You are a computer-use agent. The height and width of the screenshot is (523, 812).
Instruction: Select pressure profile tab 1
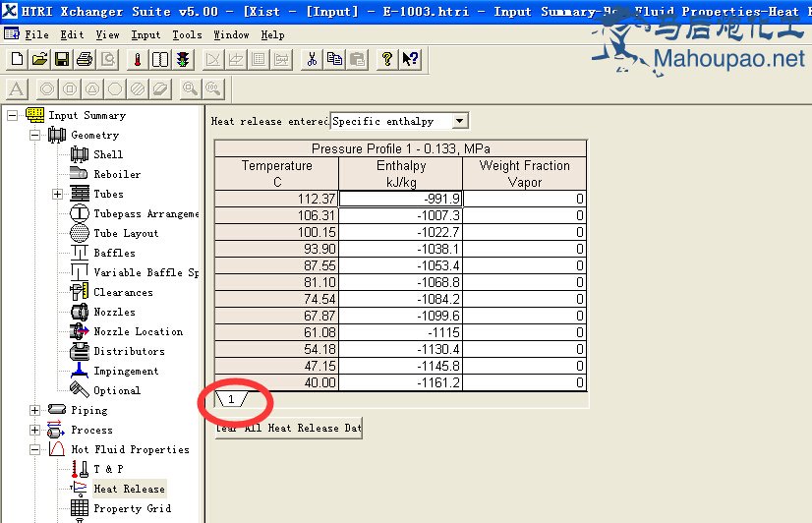(x=231, y=399)
